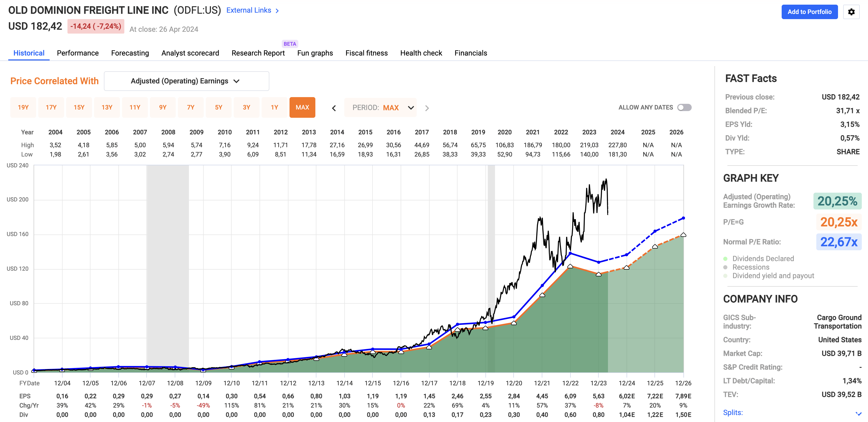The width and height of the screenshot is (868, 422).
Task: Click the Market Cap value USD 39,71 B
Action: (x=841, y=354)
